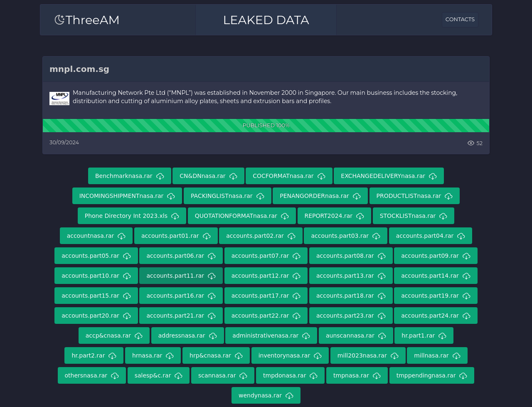Image resolution: width=532 pixels, height=407 pixels.
Task: Click download cloud icon on accounts.part20.rar
Action: tap(127, 316)
